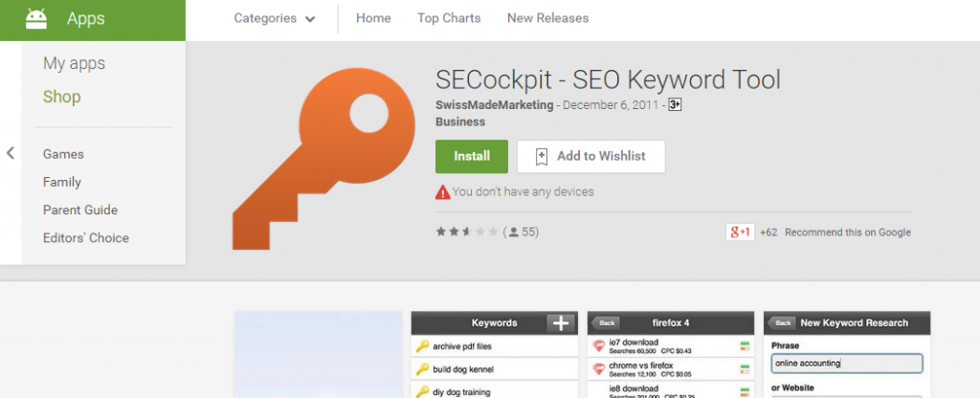The width and height of the screenshot is (980, 398).
Task: Click the Phrase field showing online accounting
Action: pyautogui.click(x=847, y=363)
